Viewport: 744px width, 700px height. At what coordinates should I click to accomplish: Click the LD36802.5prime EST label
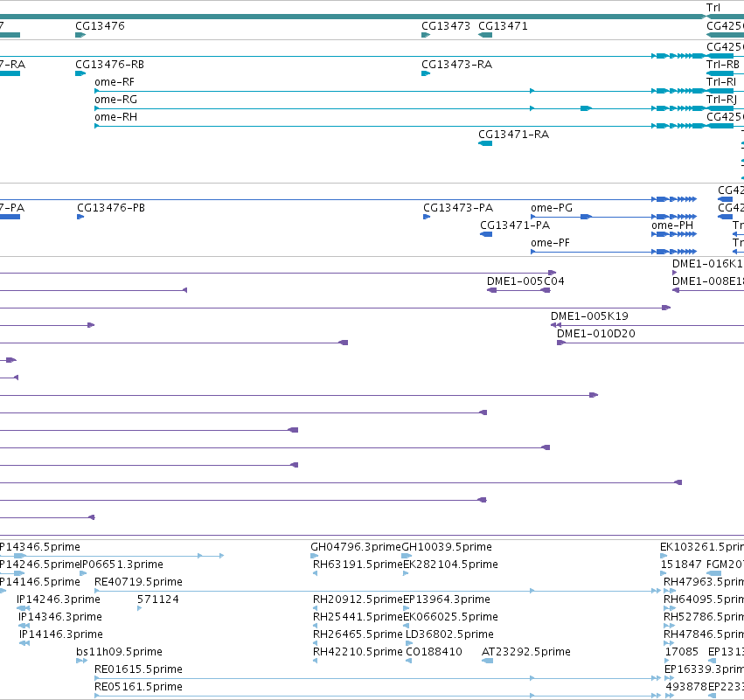[449, 635]
